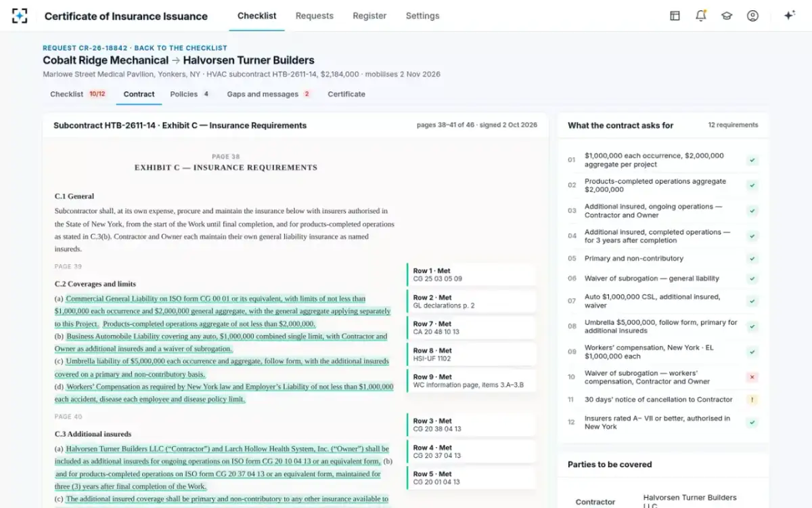
Task: Switch to the Checklist top navigation tab
Action: click(x=257, y=16)
